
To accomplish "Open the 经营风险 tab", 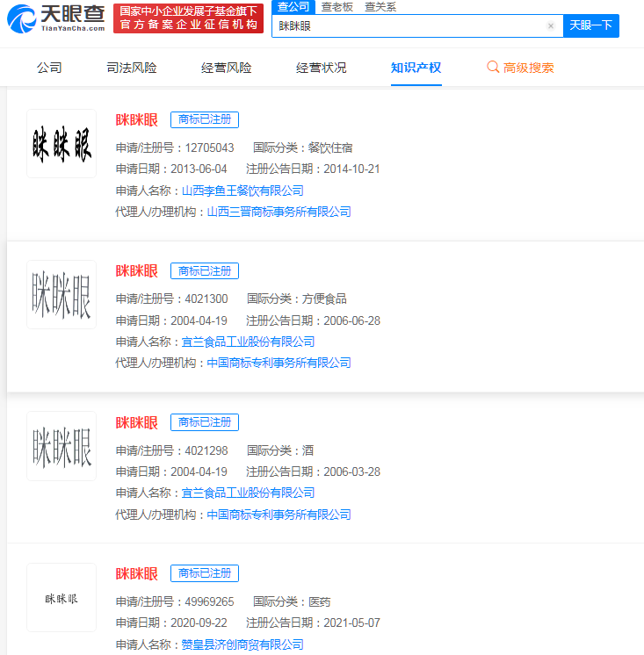I will click(x=227, y=68).
